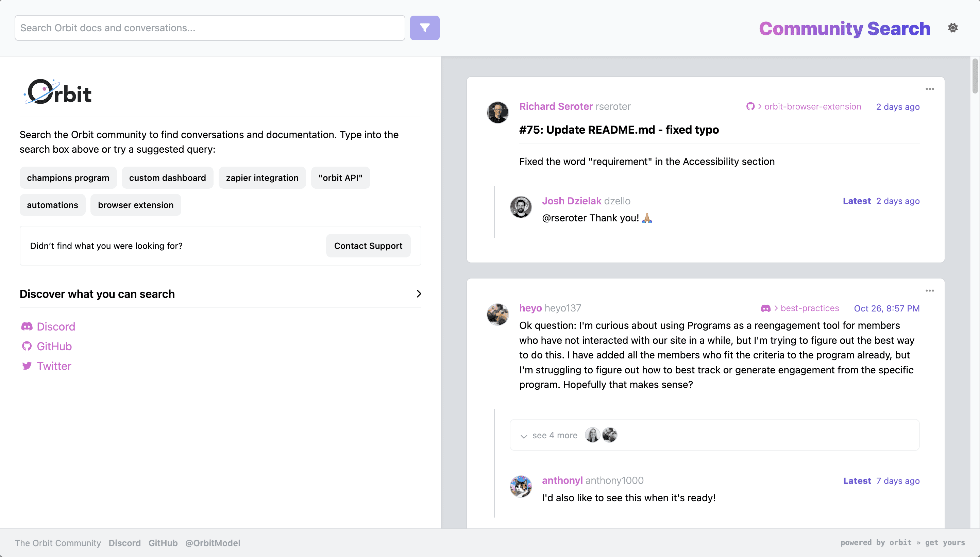Open the footer @OrbitModel link
Image resolution: width=980 pixels, height=557 pixels.
213,543
